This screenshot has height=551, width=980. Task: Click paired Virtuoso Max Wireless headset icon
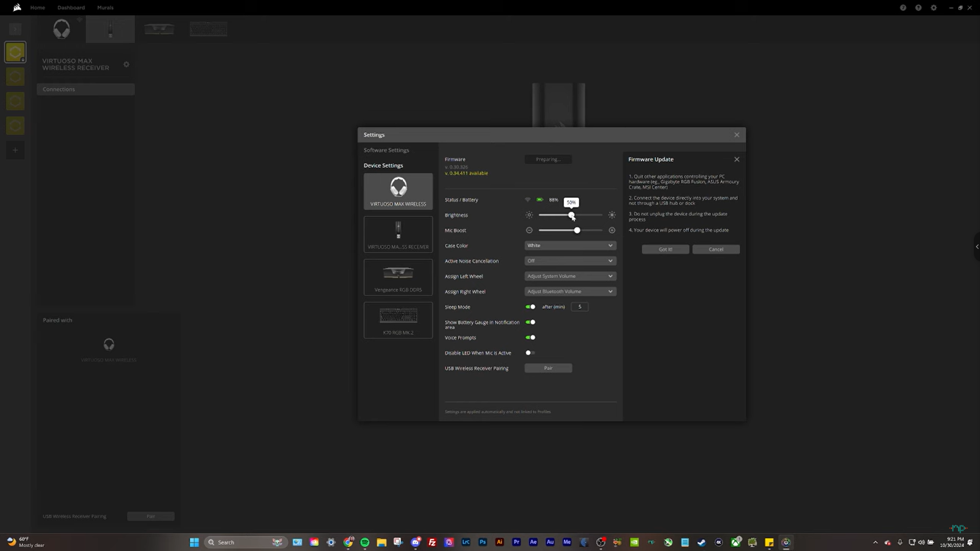pos(109,344)
